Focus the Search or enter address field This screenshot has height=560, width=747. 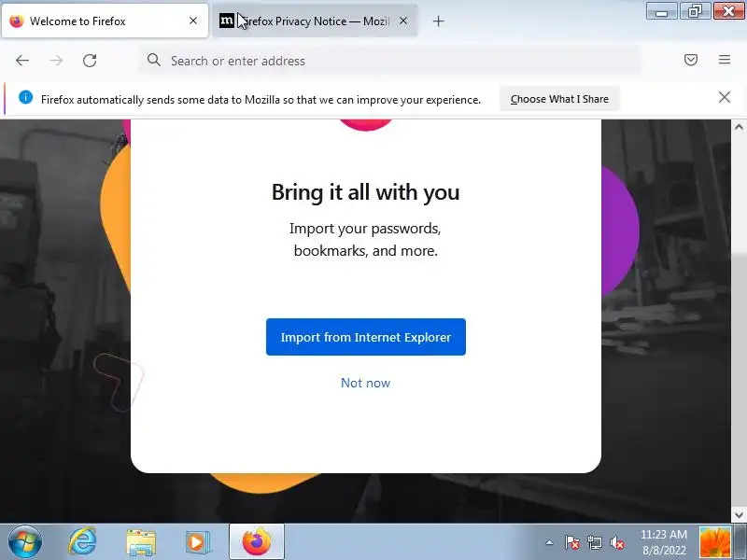click(390, 61)
